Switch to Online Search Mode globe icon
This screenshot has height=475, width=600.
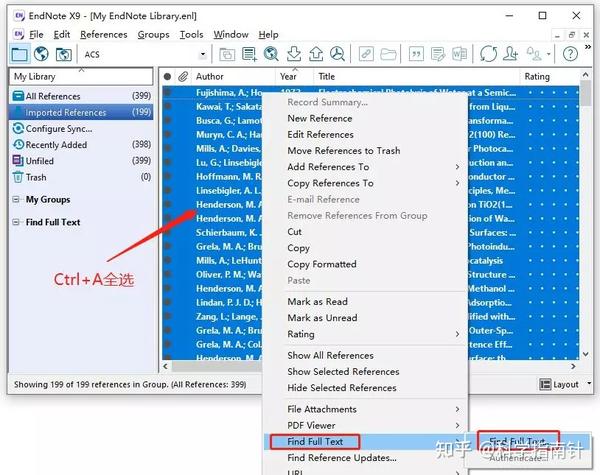tap(41, 54)
